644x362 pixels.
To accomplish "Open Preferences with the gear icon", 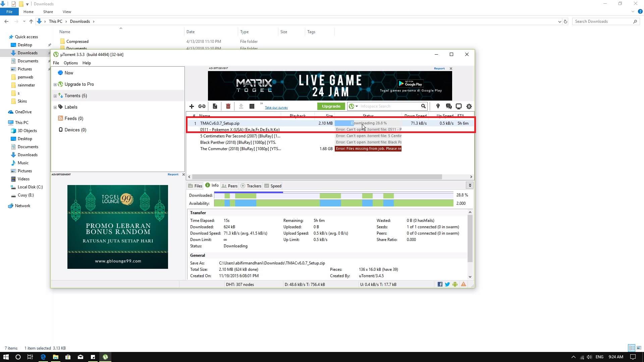I will pos(469,106).
